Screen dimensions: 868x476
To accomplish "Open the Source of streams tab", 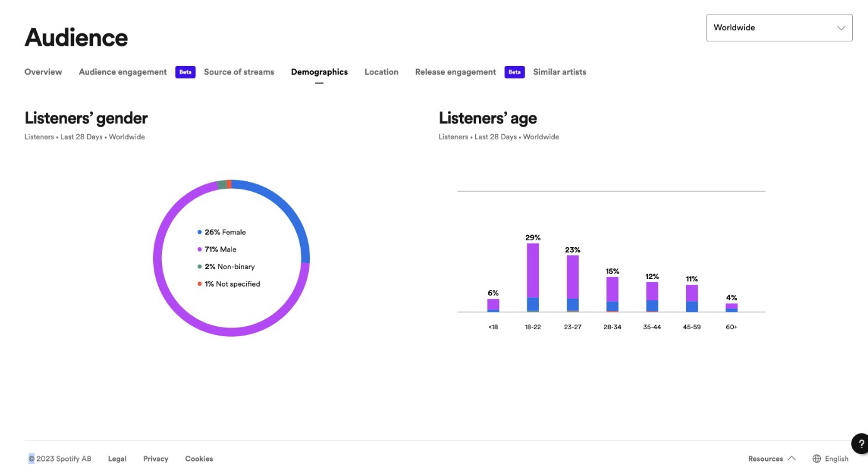I will click(x=239, y=72).
